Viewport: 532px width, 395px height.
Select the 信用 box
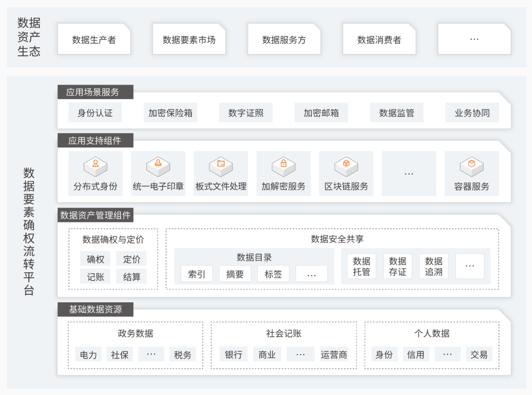[416, 355]
